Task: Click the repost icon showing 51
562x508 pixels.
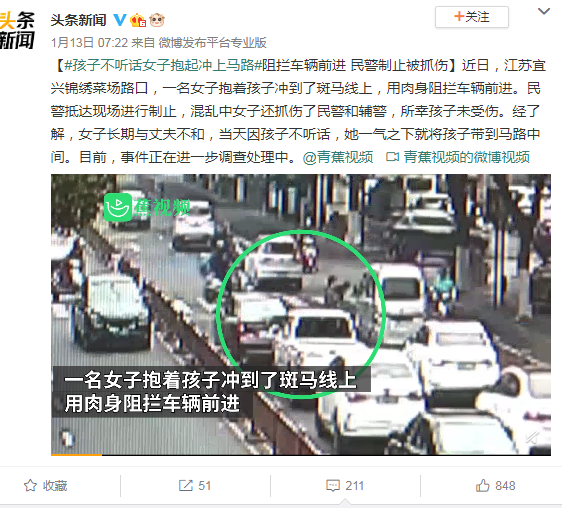Action: (195, 485)
